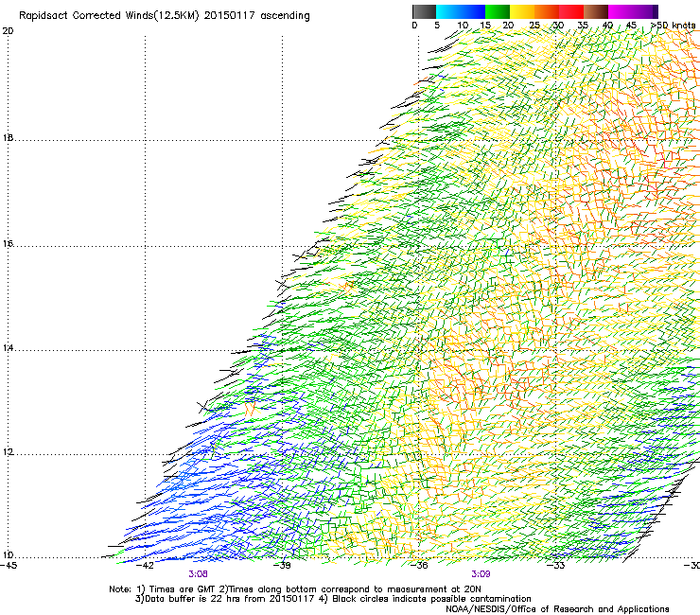
Task: Select the brown 35-40 knots color swatch
Action: coord(596,11)
